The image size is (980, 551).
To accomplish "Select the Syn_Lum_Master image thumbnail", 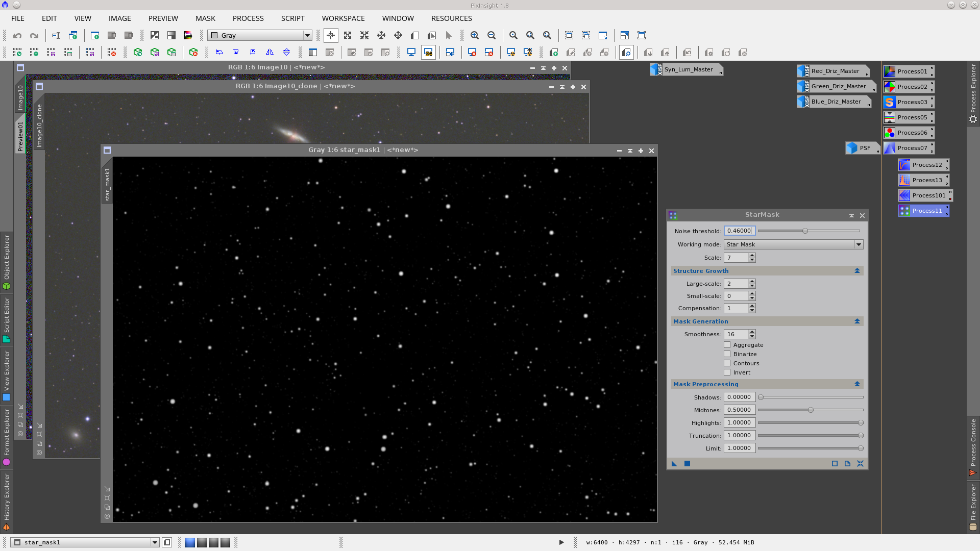I will pos(687,69).
